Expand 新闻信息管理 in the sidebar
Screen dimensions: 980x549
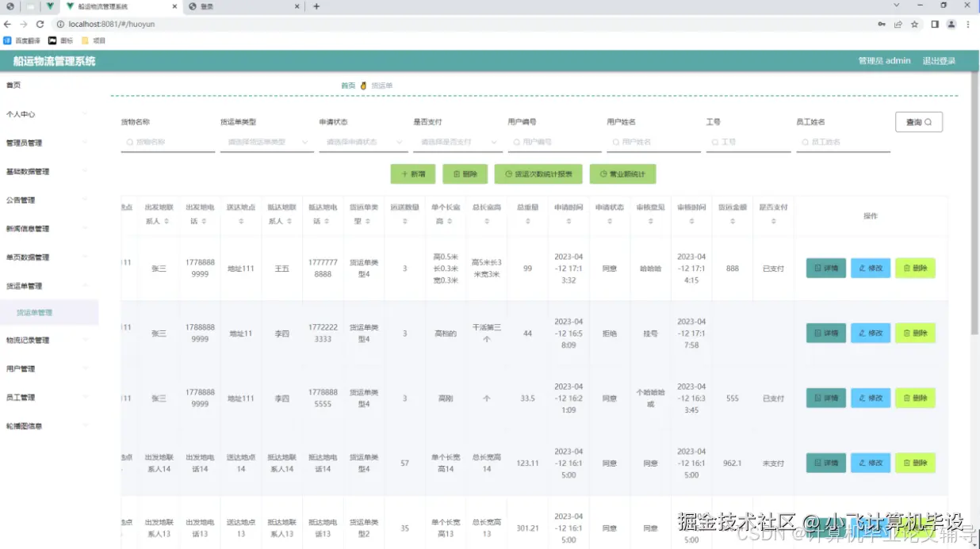tap(49, 229)
